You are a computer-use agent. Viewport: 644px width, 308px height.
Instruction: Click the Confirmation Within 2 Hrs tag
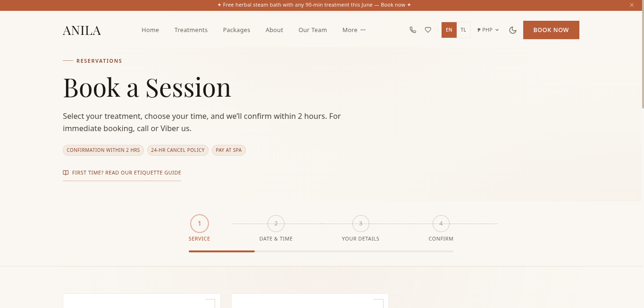pos(103,150)
